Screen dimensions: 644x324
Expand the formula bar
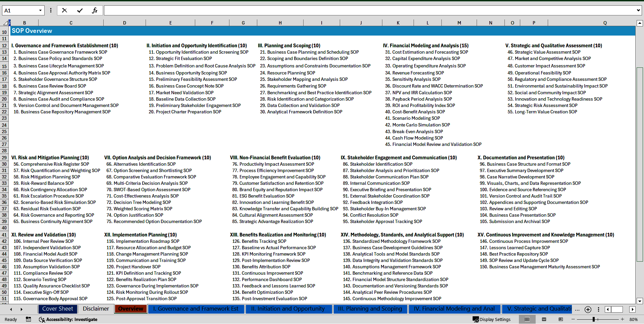coord(638,10)
